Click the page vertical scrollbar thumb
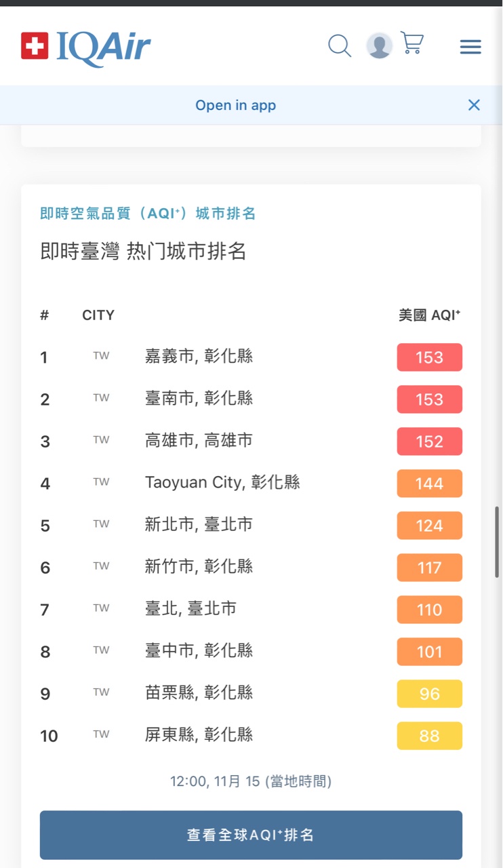 point(497,541)
